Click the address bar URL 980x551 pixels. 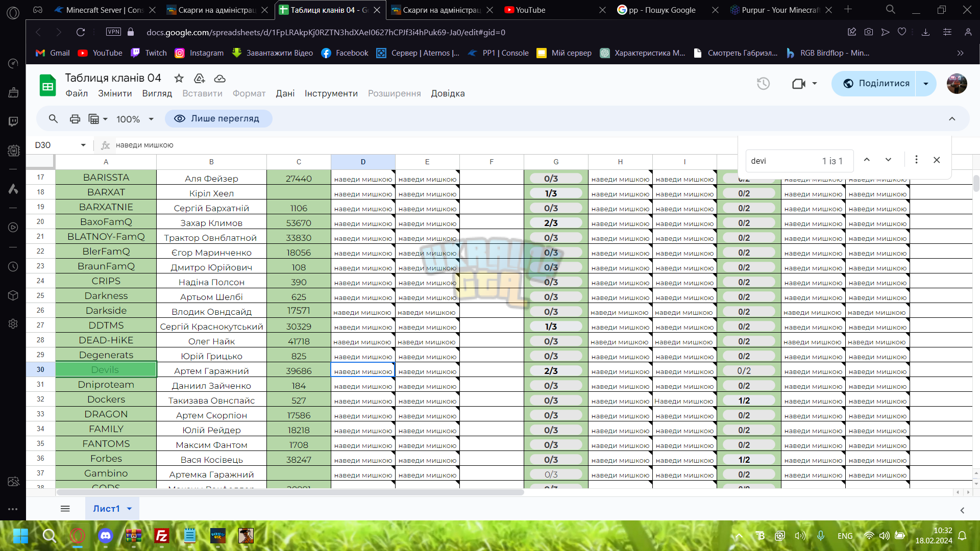(x=326, y=32)
